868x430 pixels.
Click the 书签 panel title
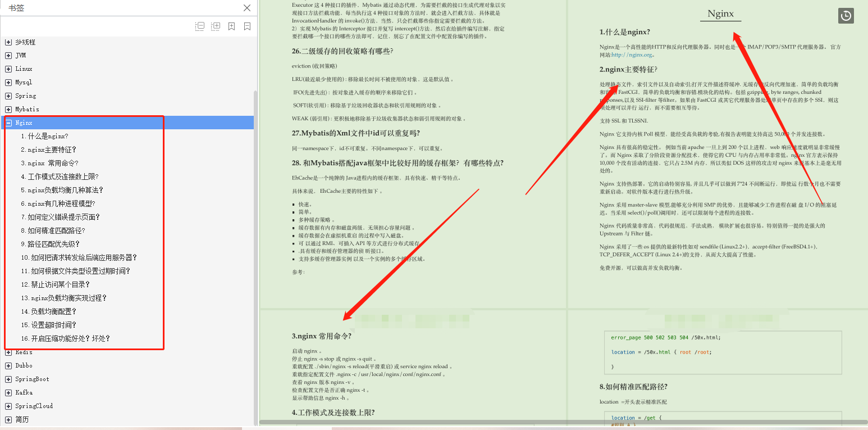click(x=16, y=8)
